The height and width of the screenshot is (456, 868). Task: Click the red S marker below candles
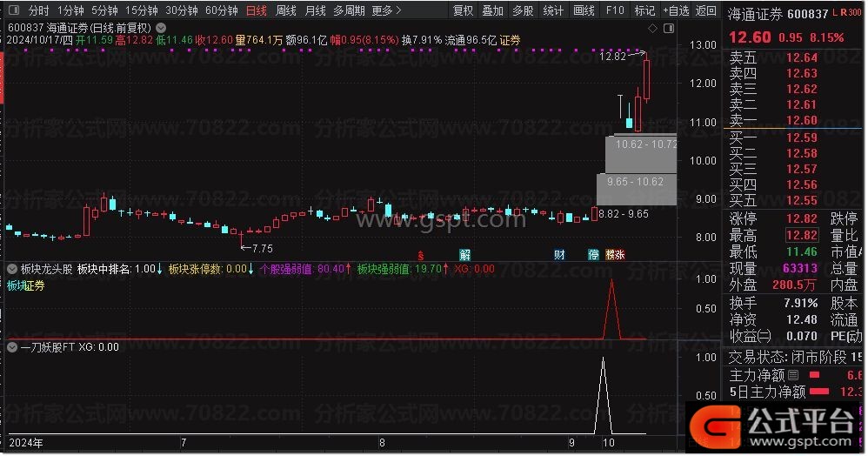tap(421, 256)
